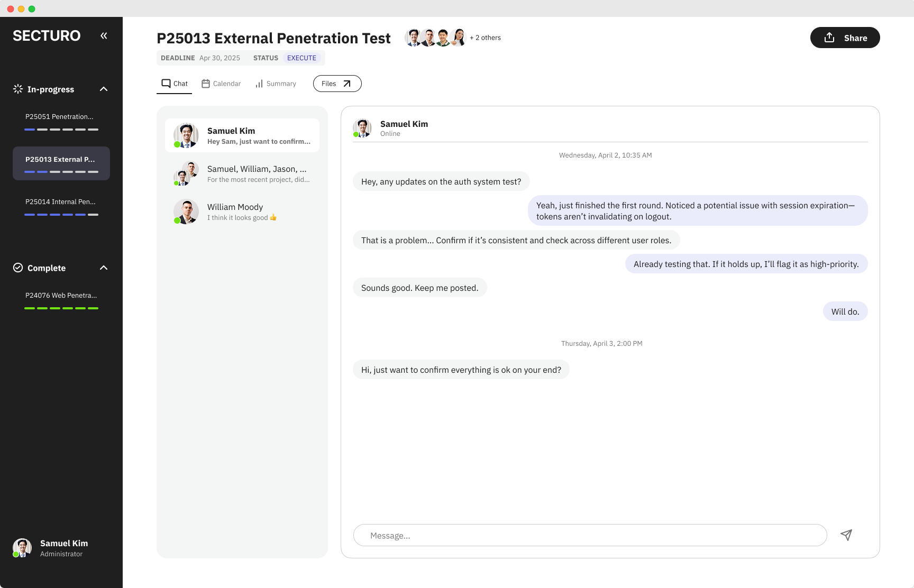Viewport: 914px width, 588px height.
Task: Click the arrow icon in Files button
Action: tap(347, 84)
